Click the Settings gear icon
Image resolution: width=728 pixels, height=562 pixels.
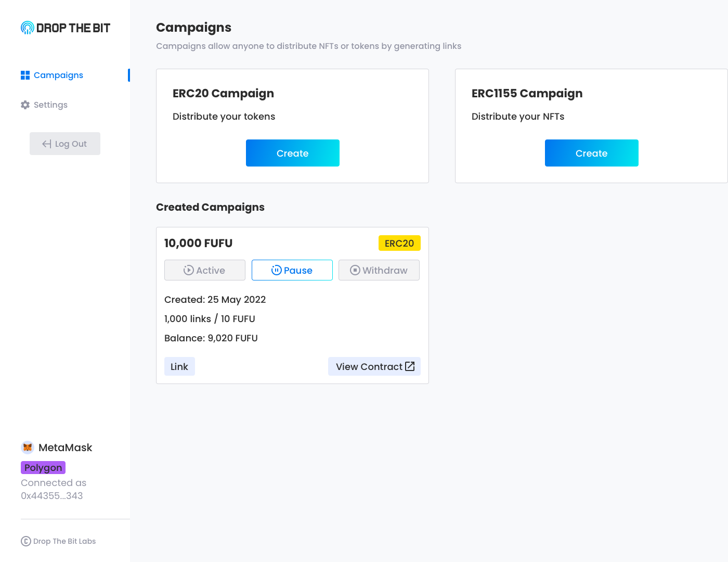pos(25,105)
